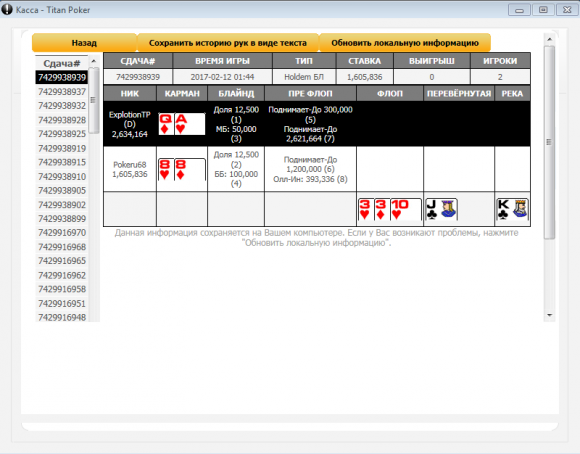This screenshot has width=580, height=454.
Task: Click the Titan Poker window title icon
Action: click(7, 10)
